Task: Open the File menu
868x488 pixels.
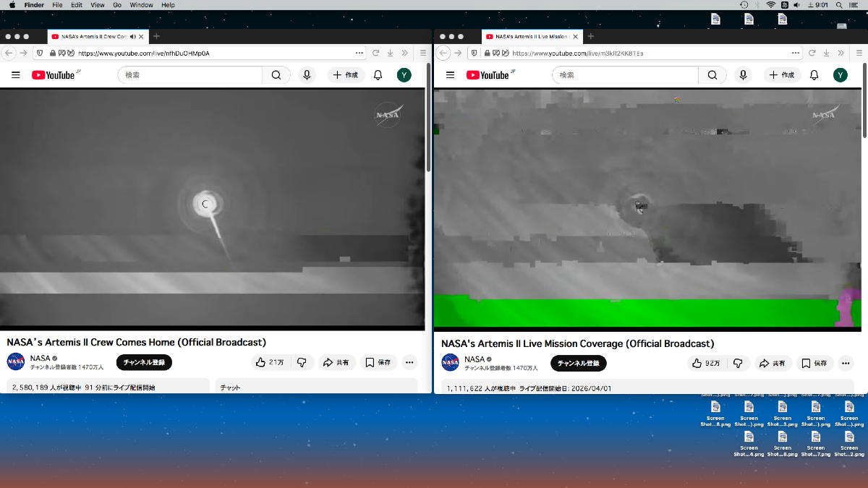Action: (x=57, y=5)
